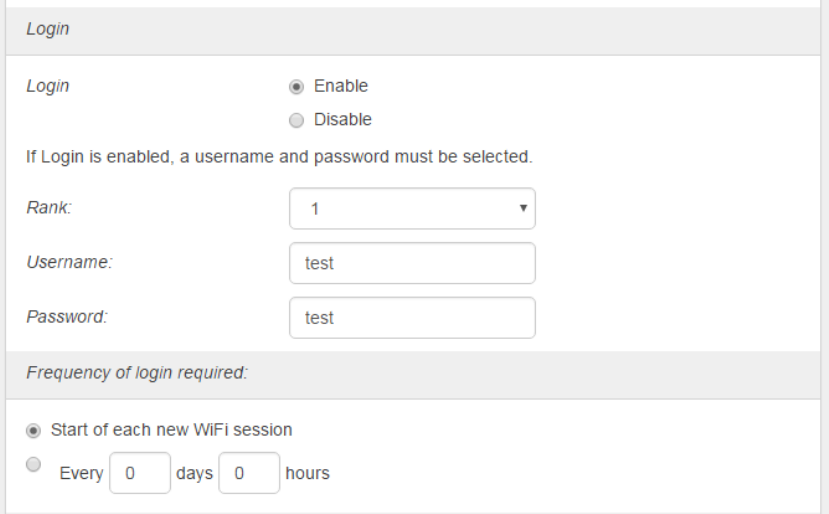
Task: Click the "days" text label
Action: click(194, 473)
